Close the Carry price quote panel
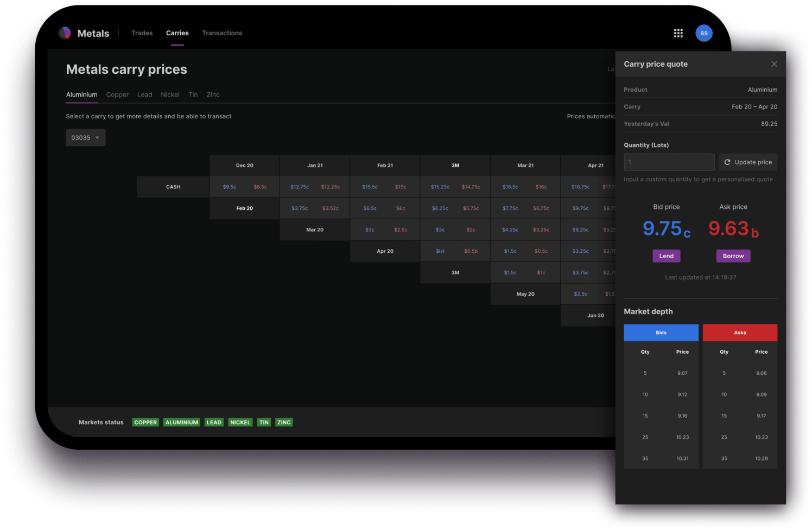The height and width of the screenshot is (530, 812). [774, 64]
